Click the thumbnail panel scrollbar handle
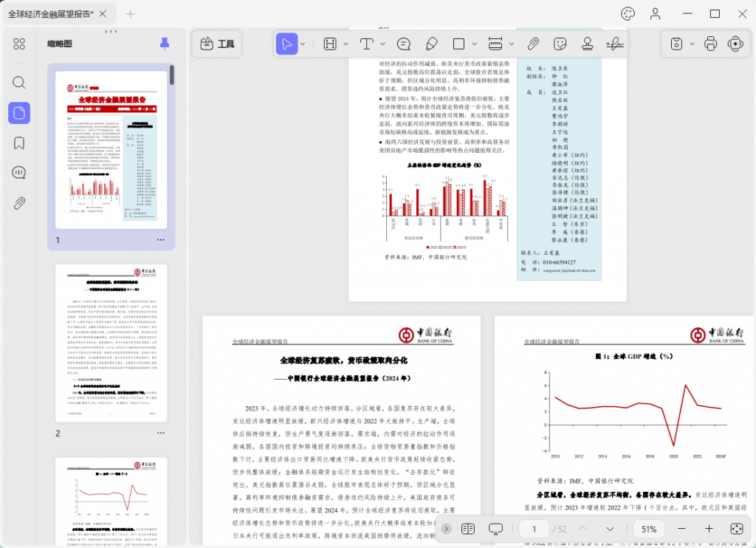The image size is (756, 548). [x=172, y=75]
